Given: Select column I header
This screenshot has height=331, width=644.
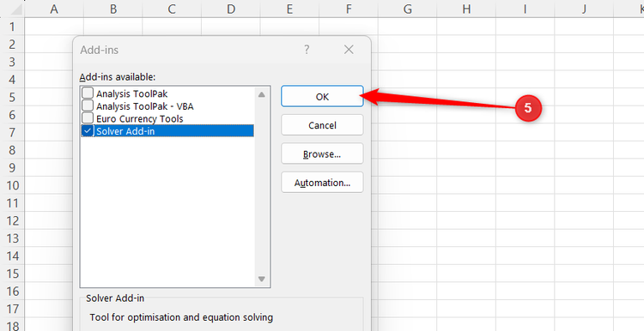Looking at the screenshot, I should [525, 9].
